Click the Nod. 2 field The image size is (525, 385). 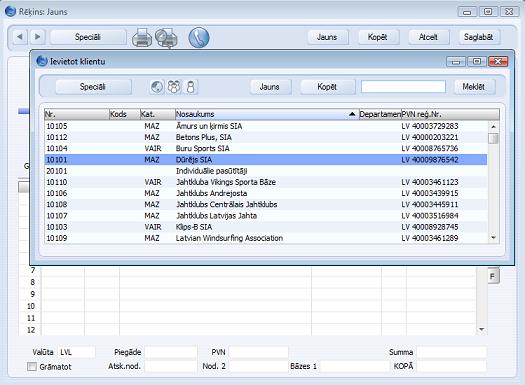click(x=259, y=366)
